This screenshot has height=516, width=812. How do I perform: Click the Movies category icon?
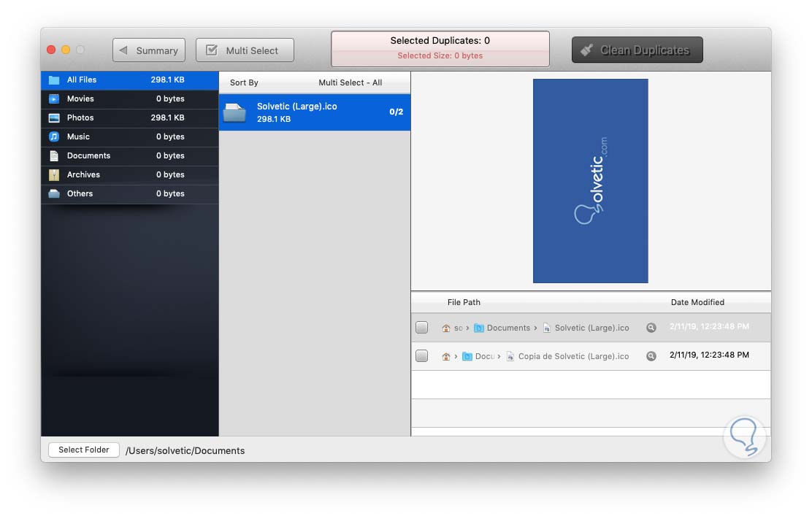(54, 99)
